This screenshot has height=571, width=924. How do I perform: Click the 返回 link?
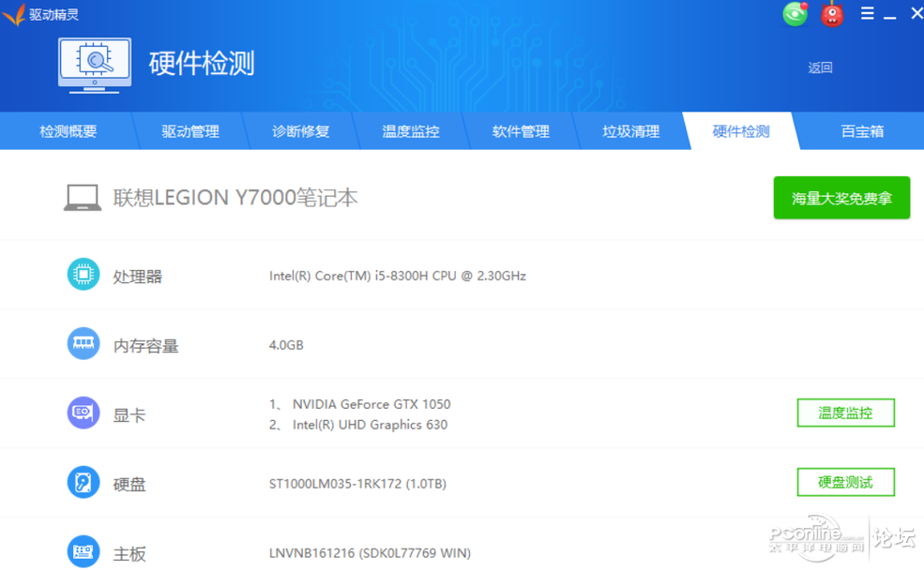(820, 68)
